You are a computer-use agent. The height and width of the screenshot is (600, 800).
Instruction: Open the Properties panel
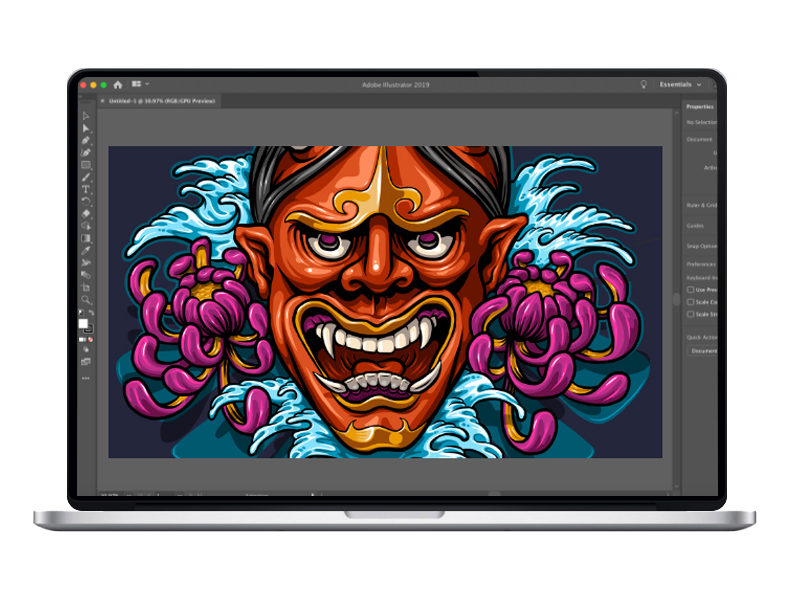(699, 105)
